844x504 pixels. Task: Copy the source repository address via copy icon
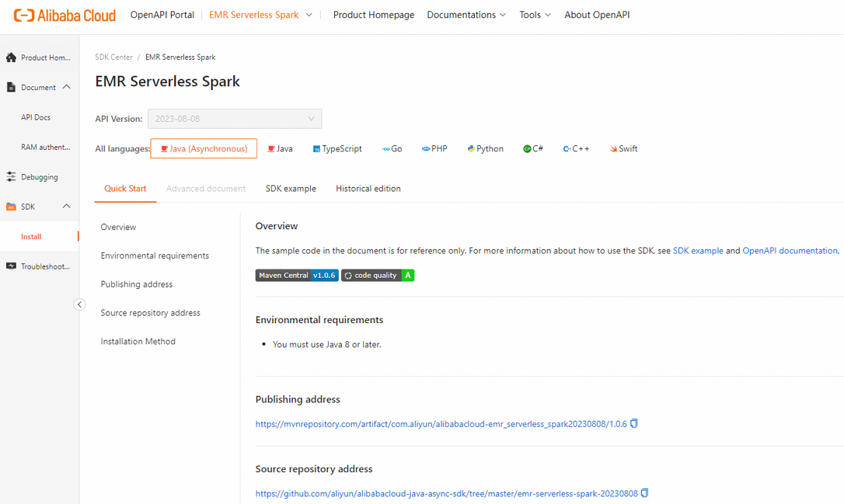coord(644,493)
